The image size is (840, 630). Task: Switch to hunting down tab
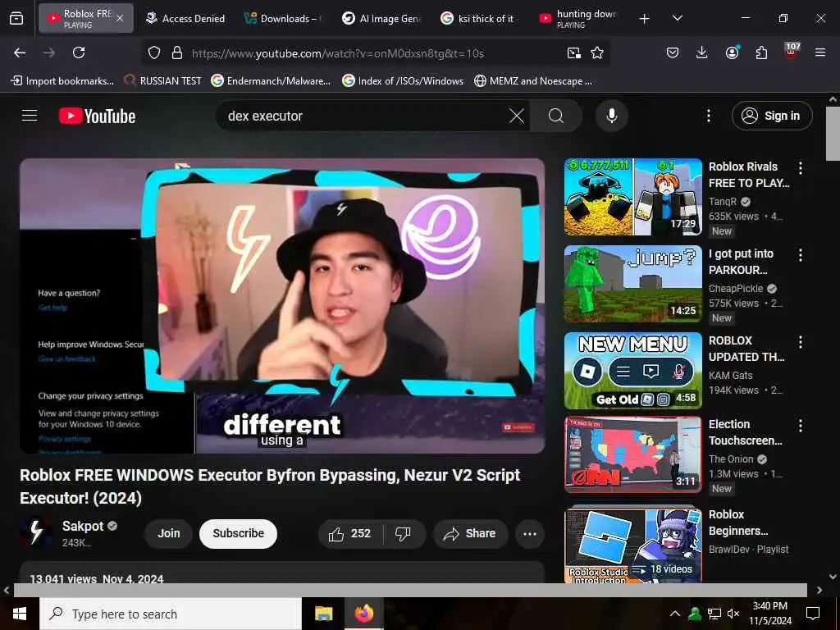tap(578, 19)
